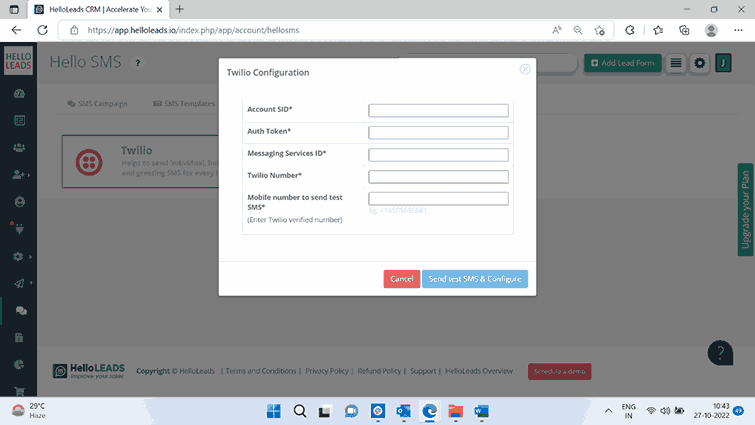This screenshot has width=755, height=425.
Task: Open the header settings gear
Action: point(699,63)
